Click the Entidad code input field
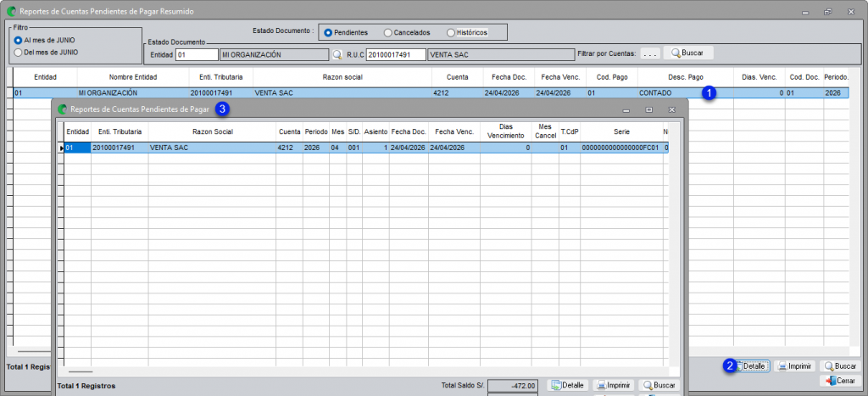Screen dimensions: 868x396 click(x=197, y=55)
